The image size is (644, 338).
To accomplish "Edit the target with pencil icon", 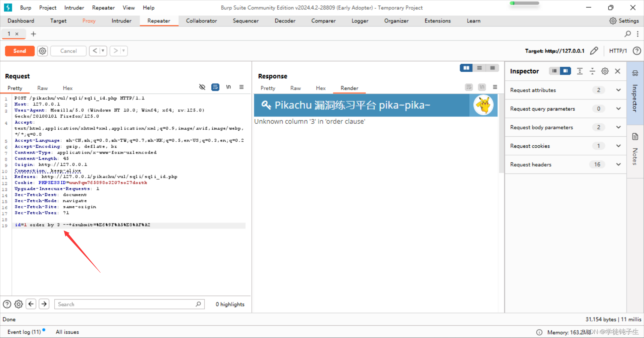I will point(594,51).
